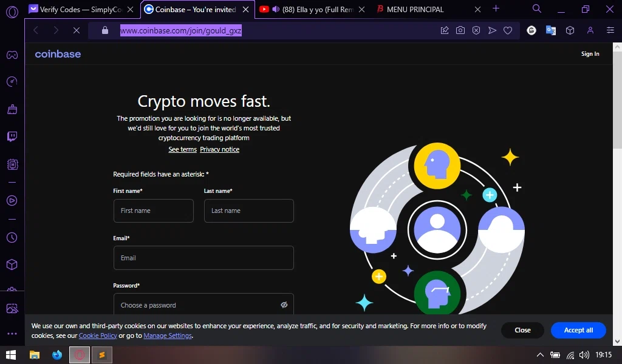Click the Email input field
Viewport: 622px width, 364px height.
coord(203,258)
